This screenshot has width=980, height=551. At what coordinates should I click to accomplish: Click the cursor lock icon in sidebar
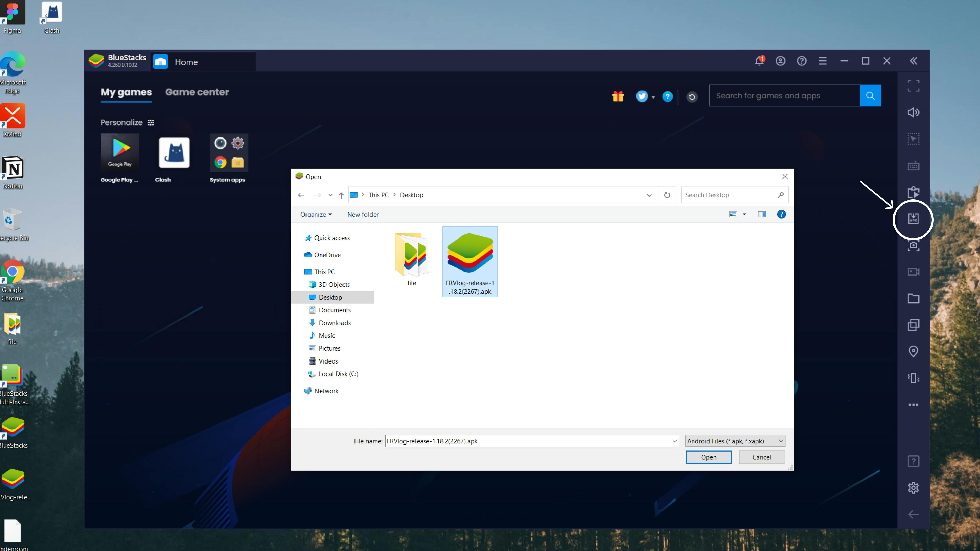pyautogui.click(x=913, y=139)
